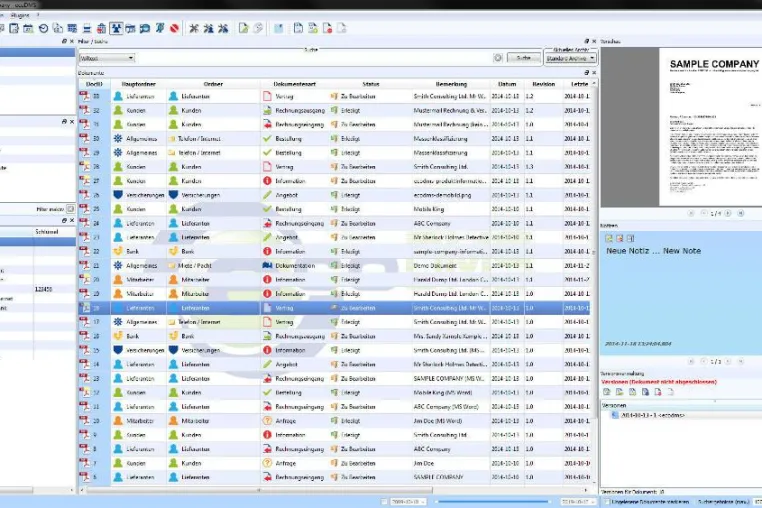Click the SAMPLE COMPANY document preview page

click(x=710, y=126)
